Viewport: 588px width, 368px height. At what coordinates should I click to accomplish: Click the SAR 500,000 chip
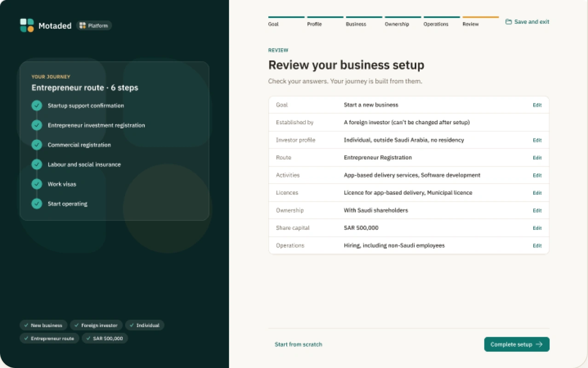coord(105,338)
